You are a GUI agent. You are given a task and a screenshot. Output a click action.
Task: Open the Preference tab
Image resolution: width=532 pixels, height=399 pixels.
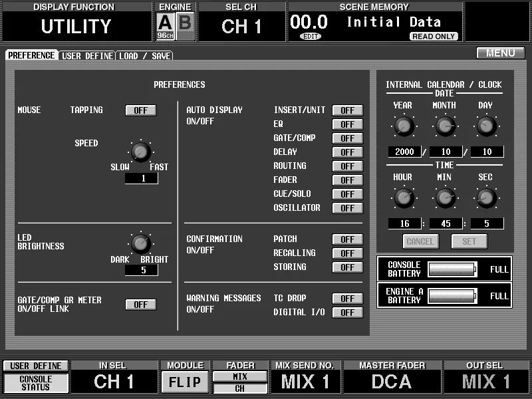31,55
